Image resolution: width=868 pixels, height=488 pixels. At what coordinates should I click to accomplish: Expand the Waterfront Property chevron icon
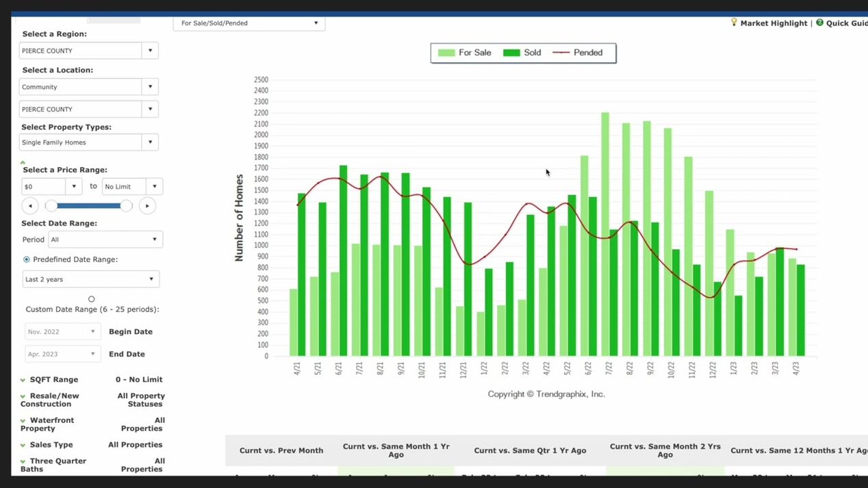click(x=23, y=421)
